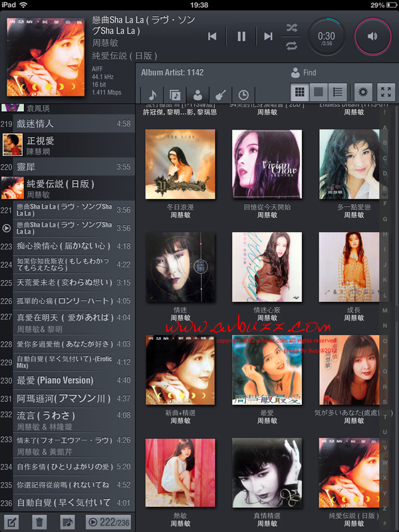Open the playlist icon in the bottom bar

tap(67, 522)
